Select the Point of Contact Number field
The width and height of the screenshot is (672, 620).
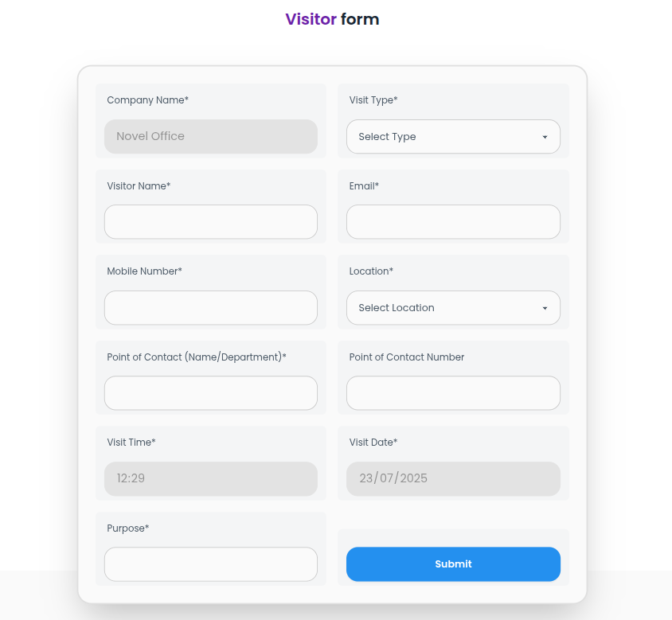click(452, 392)
